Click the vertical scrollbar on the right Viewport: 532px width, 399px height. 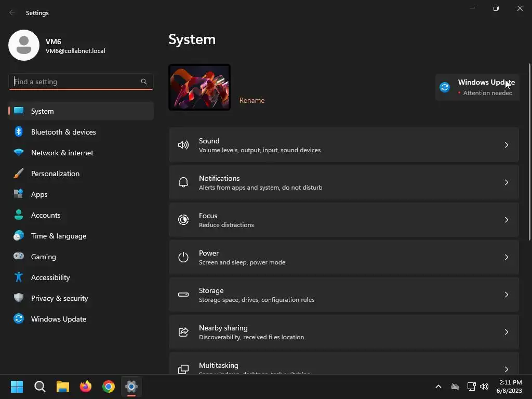click(529, 152)
